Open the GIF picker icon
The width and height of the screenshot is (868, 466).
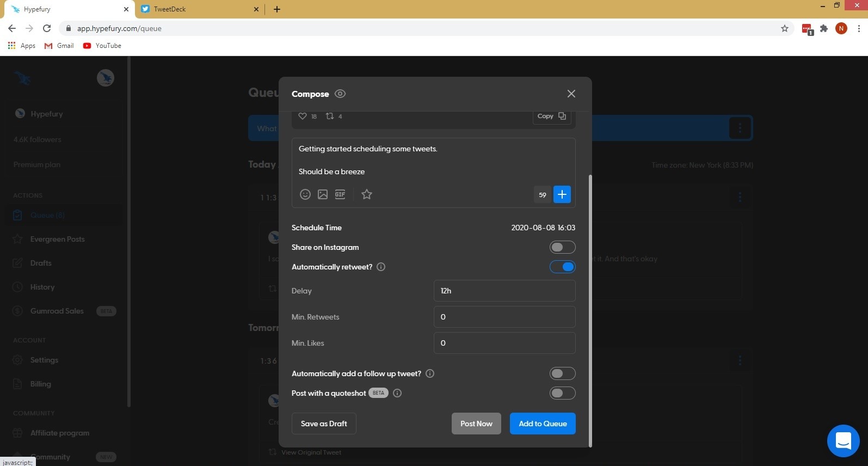340,194
